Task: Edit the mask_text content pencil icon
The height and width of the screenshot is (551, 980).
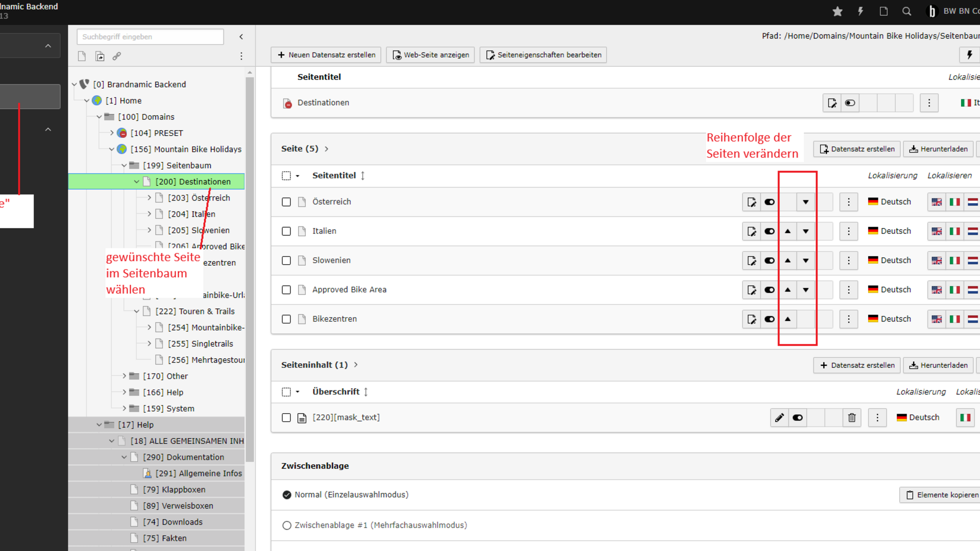Action: pos(779,418)
